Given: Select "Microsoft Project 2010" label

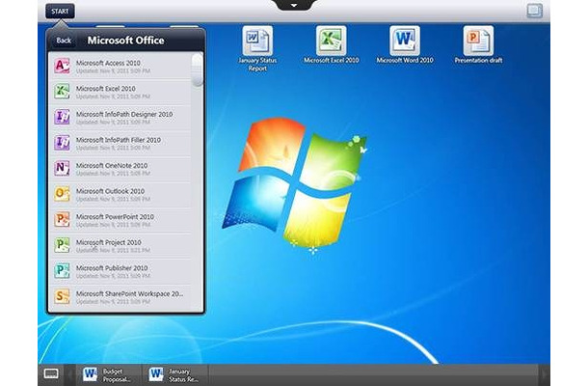Looking at the screenshot, I should (x=109, y=242).
